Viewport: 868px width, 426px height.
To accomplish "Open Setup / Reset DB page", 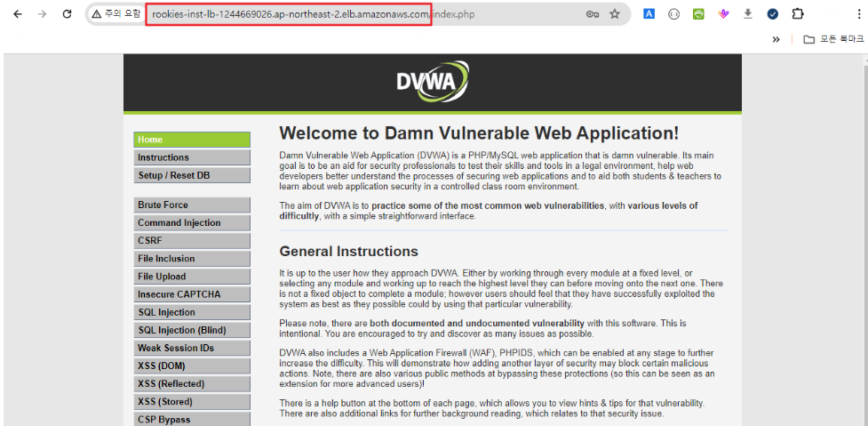I will [192, 175].
